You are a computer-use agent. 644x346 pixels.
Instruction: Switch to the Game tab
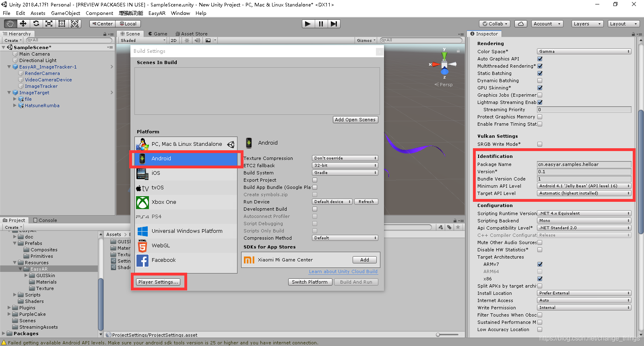(158, 34)
